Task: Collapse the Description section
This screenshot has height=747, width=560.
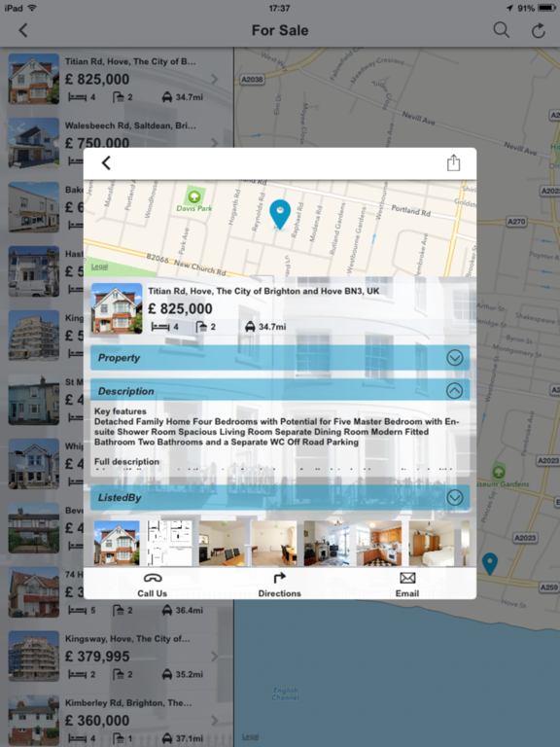Action: [x=280, y=391]
